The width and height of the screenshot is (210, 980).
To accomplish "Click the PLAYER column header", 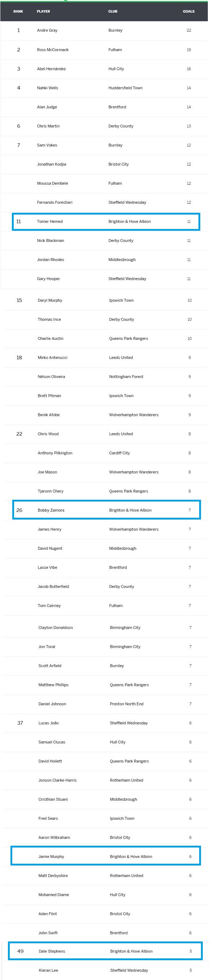I will (43, 12).
